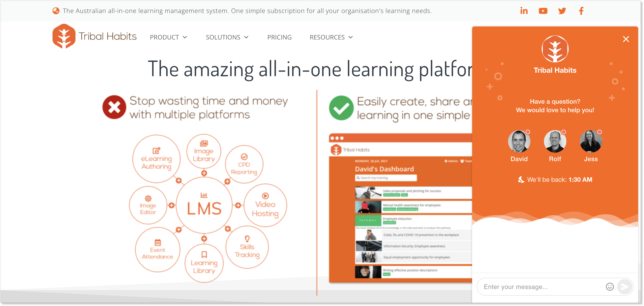Click the Admin link in dashboard mockup
The width and height of the screenshot is (644, 306).
451,161
